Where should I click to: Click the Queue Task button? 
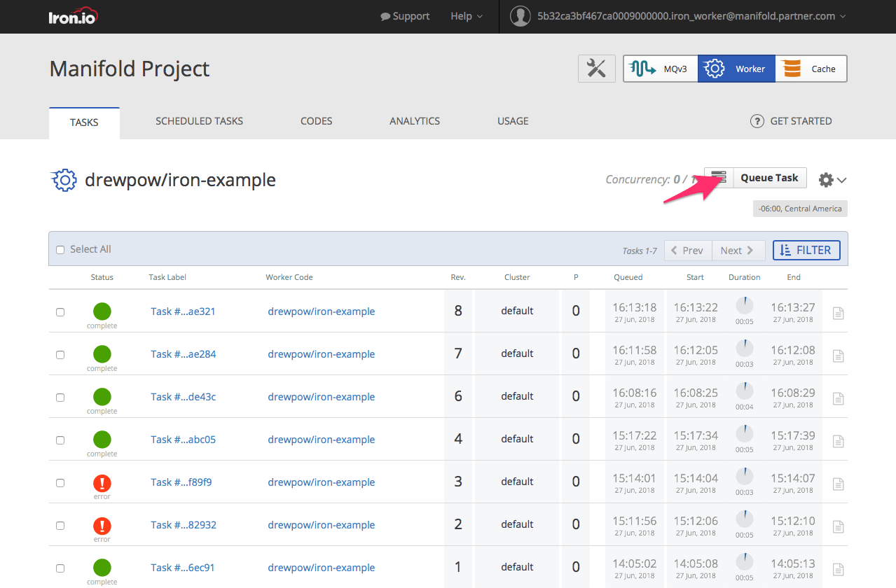click(x=769, y=178)
